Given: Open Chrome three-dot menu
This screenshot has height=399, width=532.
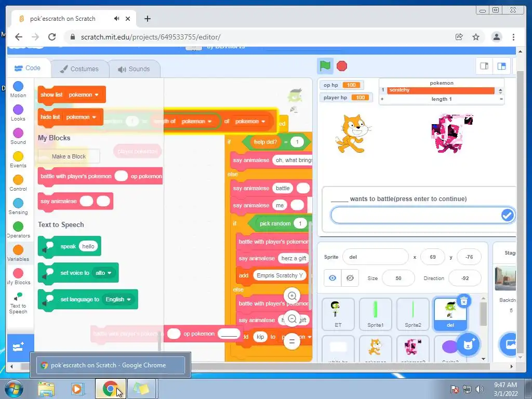Looking at the screenshot, I should click(513, 37).
